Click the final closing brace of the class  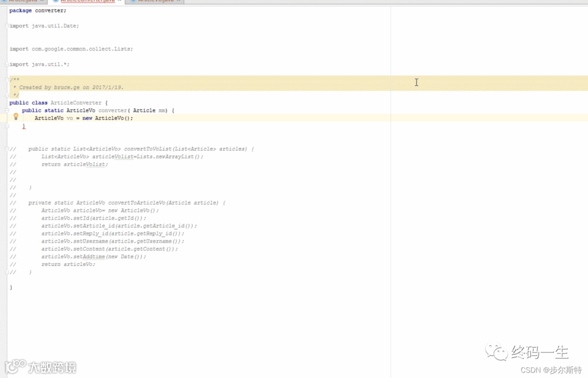11,288
